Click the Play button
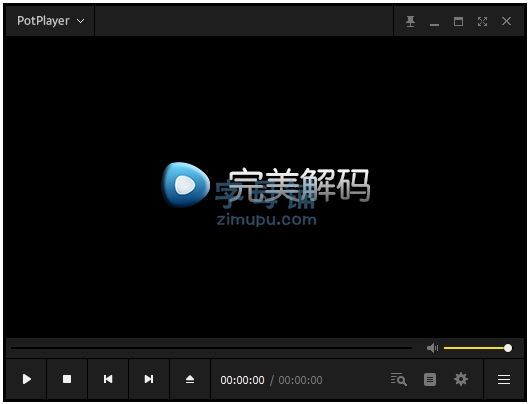Image resolution: width=531 pixels, height=404 pixels. point(26,379)
